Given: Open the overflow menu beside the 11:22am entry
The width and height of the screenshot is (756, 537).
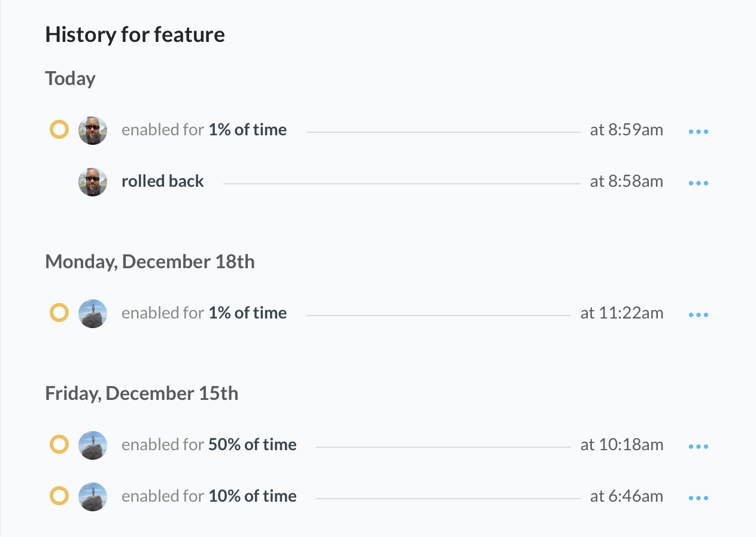Looking at the screenshot, I should [x=698, y=314].
